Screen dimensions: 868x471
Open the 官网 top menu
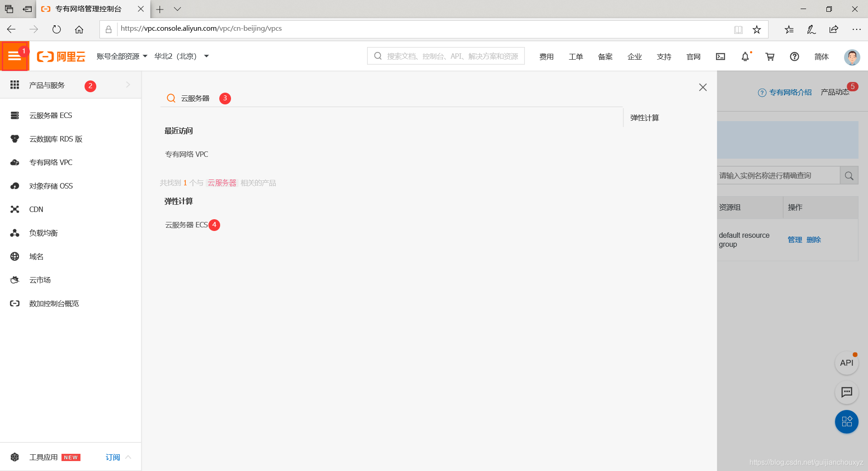pyautogui.click(x=693, y=57)
